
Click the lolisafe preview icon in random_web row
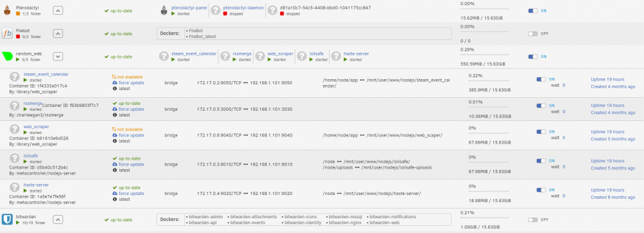click(302, 56)
